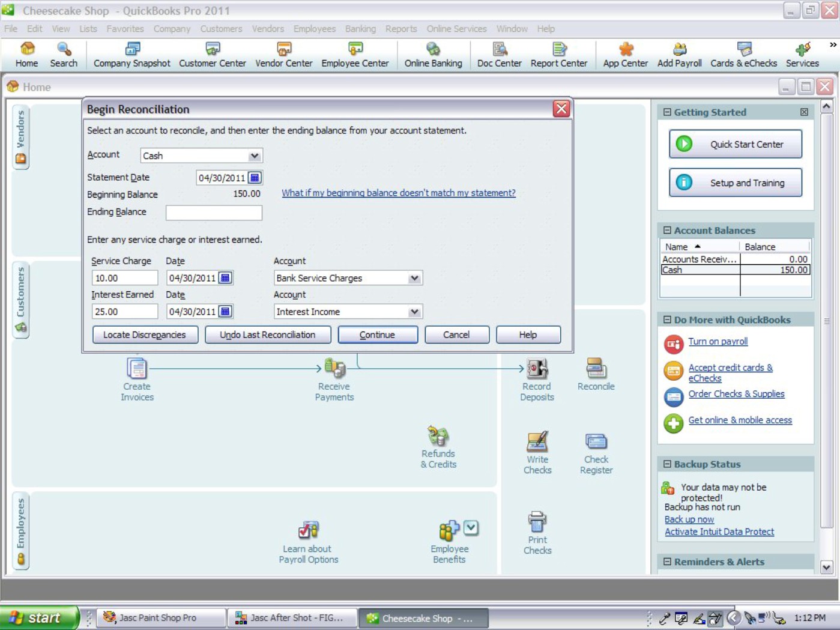Click the Interest Earned amount field
The width and height of the screenshot is (840, 630).
tap(125, 312)
